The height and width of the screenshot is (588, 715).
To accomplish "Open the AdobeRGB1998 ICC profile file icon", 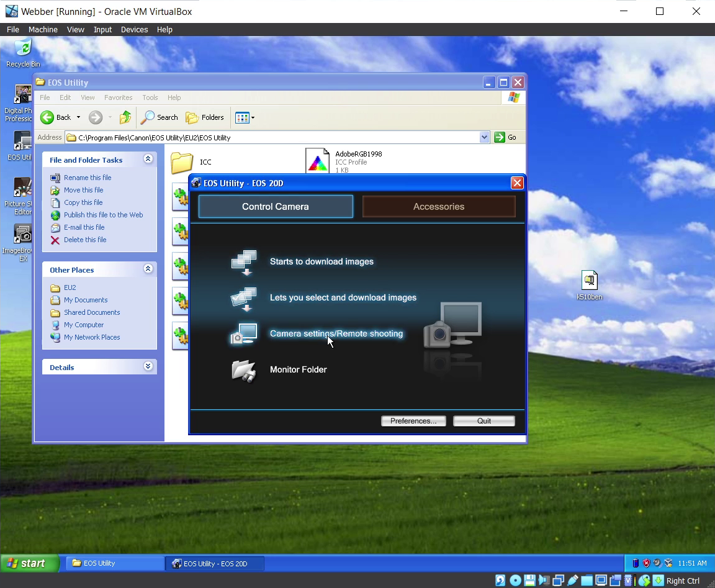I will 318,161.
